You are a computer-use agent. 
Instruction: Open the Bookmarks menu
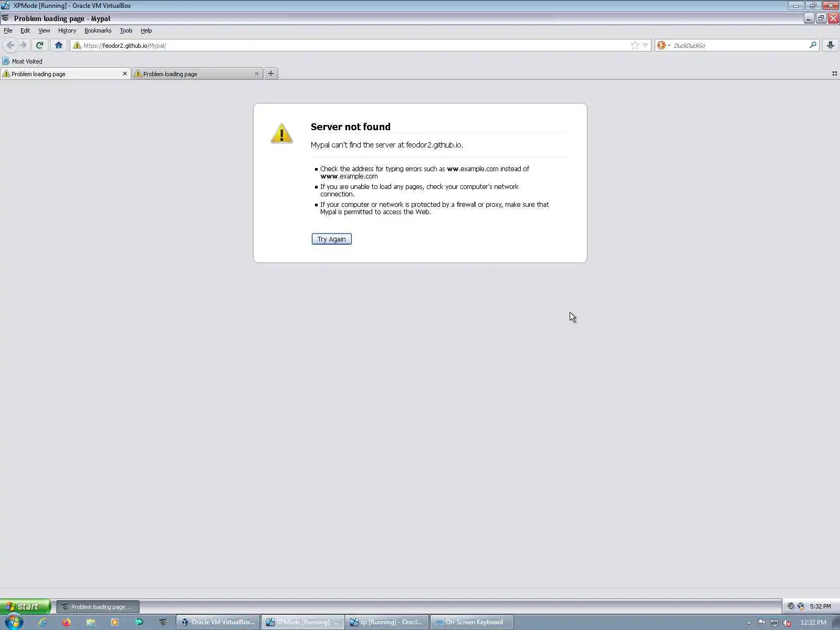coord(98,30)
